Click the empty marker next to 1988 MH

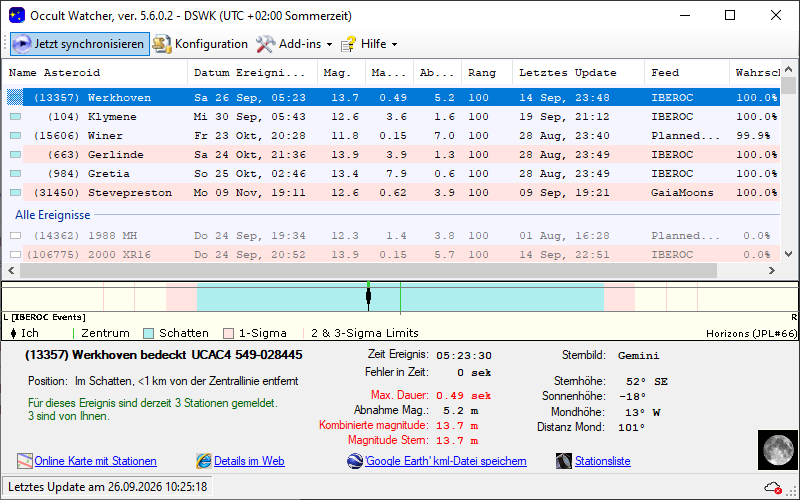tap(15, 236)
